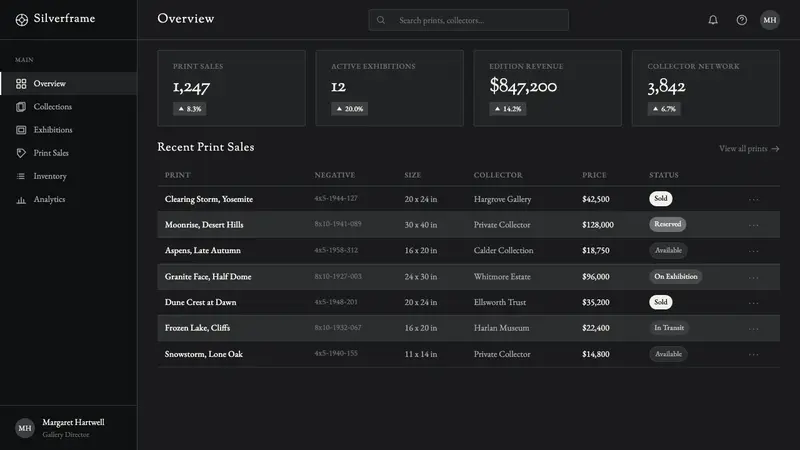Image resolution: width=800 pixels, height=450 pixels.
Task: Open row menu for Dune Crest at Dawn
Action: tap(754, 303)
